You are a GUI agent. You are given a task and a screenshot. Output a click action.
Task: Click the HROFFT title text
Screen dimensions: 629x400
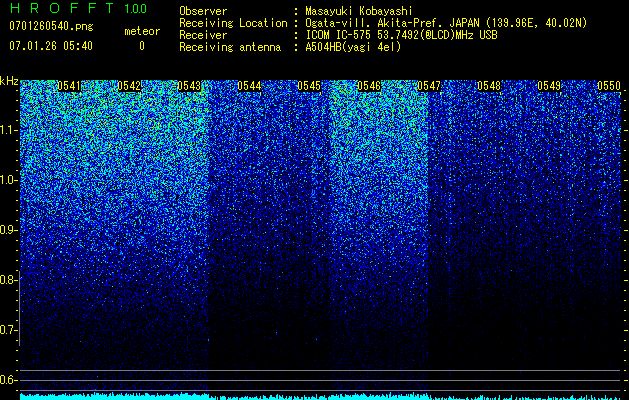[63, 8]
